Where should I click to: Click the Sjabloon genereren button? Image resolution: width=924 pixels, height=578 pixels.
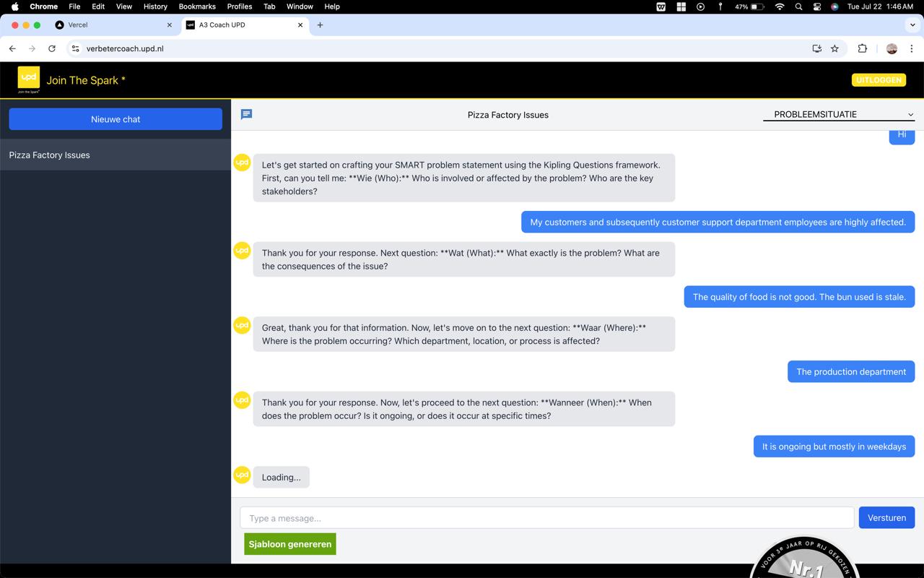pos(289,544)
